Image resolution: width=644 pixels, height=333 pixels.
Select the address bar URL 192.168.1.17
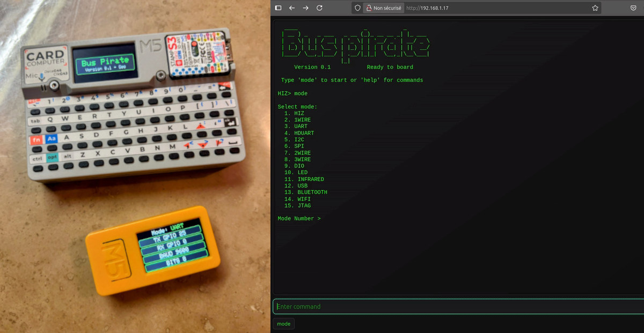tap(427, 9)
